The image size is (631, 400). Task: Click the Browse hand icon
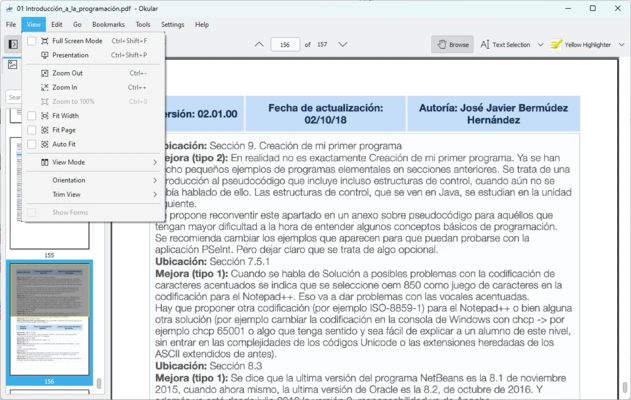442,44
